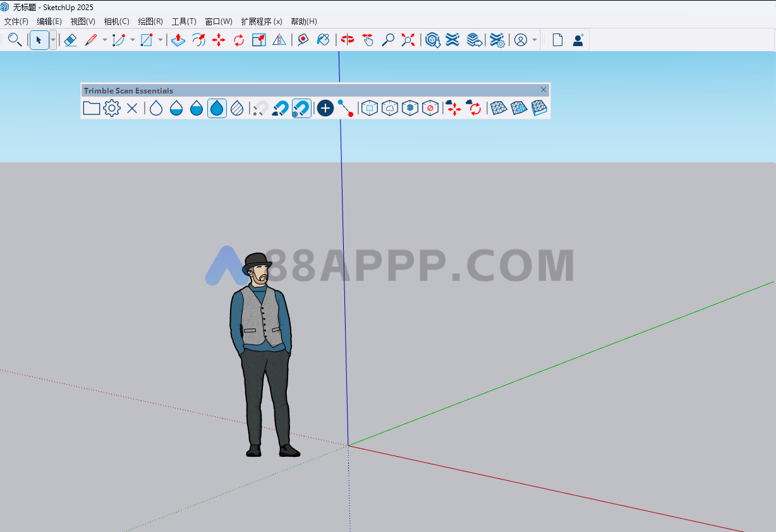The width and height of the screenshot is (776, 532).
Task: Close the Trimble Scan Essentials toolbar
Action: [543, 90]
